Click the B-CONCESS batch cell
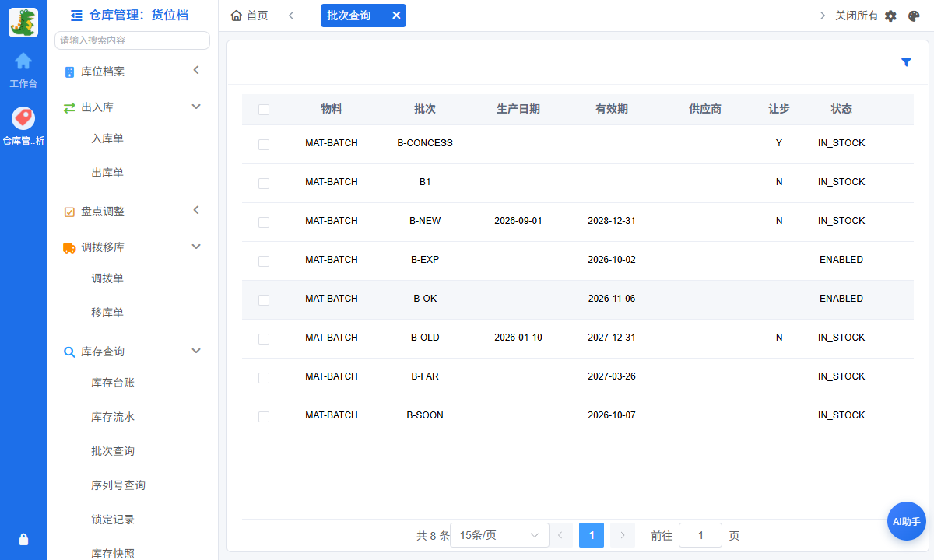 coord(425,143)
